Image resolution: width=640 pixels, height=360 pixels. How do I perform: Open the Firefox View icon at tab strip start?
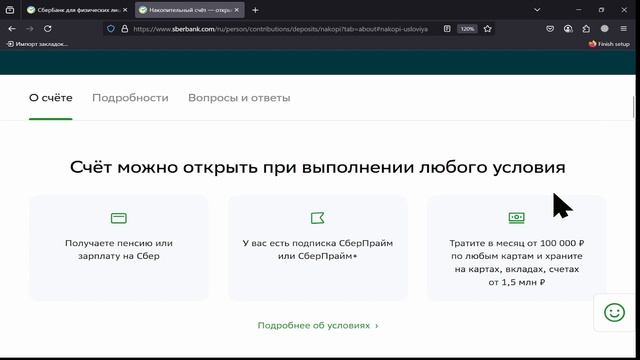tap(10, 10)
